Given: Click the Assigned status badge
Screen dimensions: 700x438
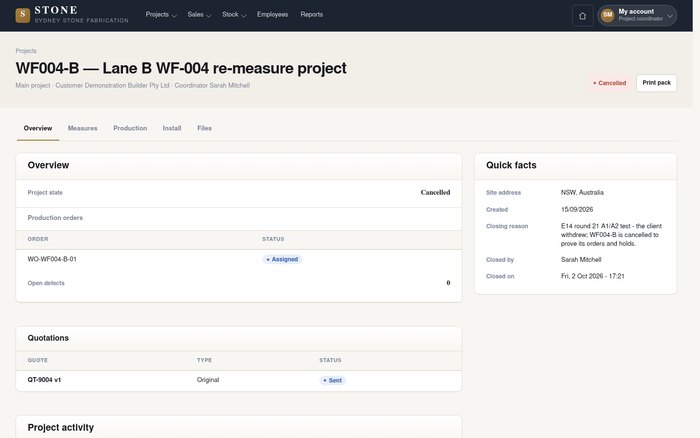Looking at the screenshot, I should pyautogui.click(x=282, y=259).
